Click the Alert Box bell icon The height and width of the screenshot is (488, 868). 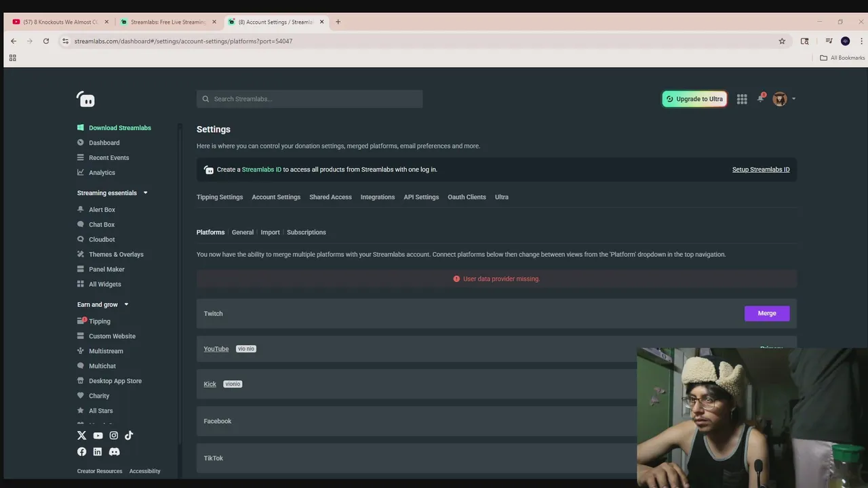tap(81, 209)
